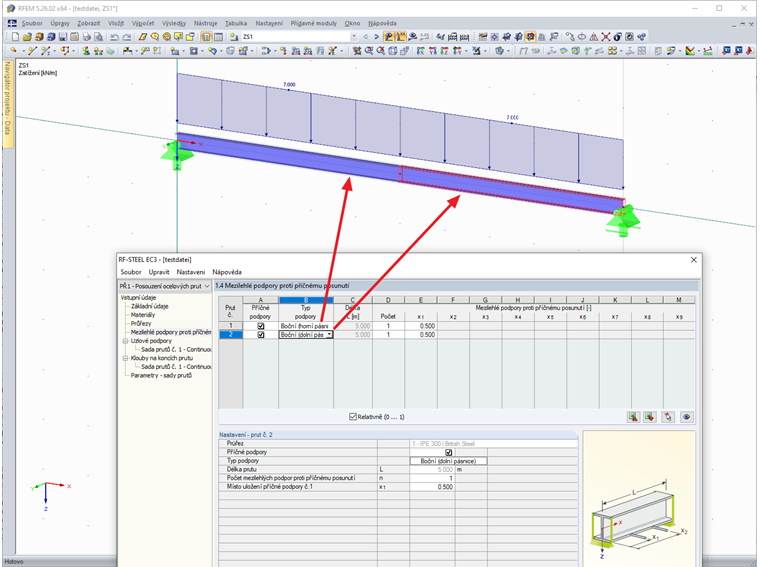Viewport: 760px width, 567px height.
Task: Open Nastavení menu in RF-STEEL EC3 dialog
Action: (x=190, y=272)
